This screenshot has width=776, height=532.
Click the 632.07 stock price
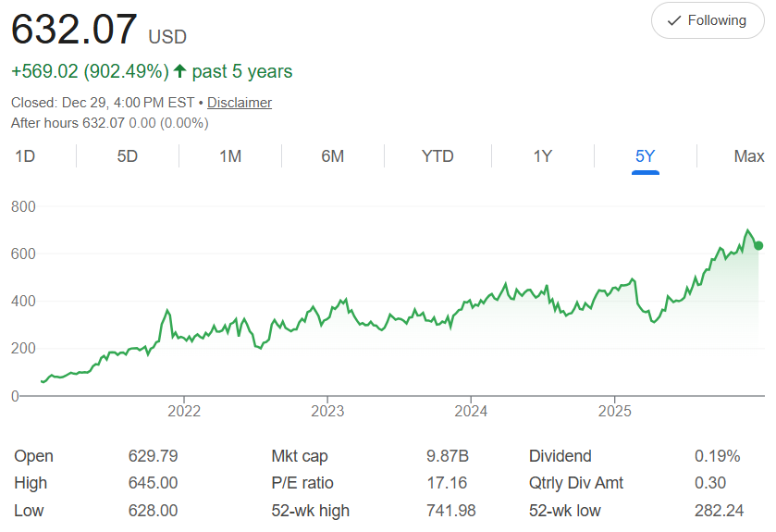coord(74,30)
